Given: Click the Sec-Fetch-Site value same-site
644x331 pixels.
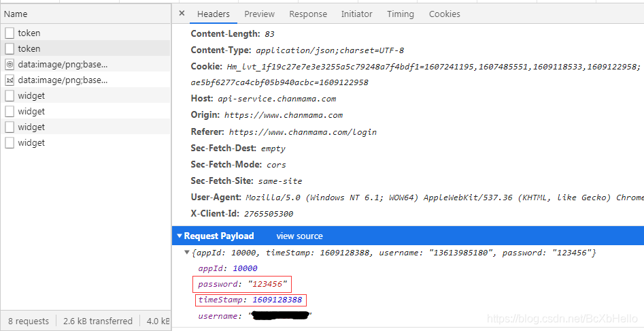Looking at the screenshot, I should click(x=280, y=181).
